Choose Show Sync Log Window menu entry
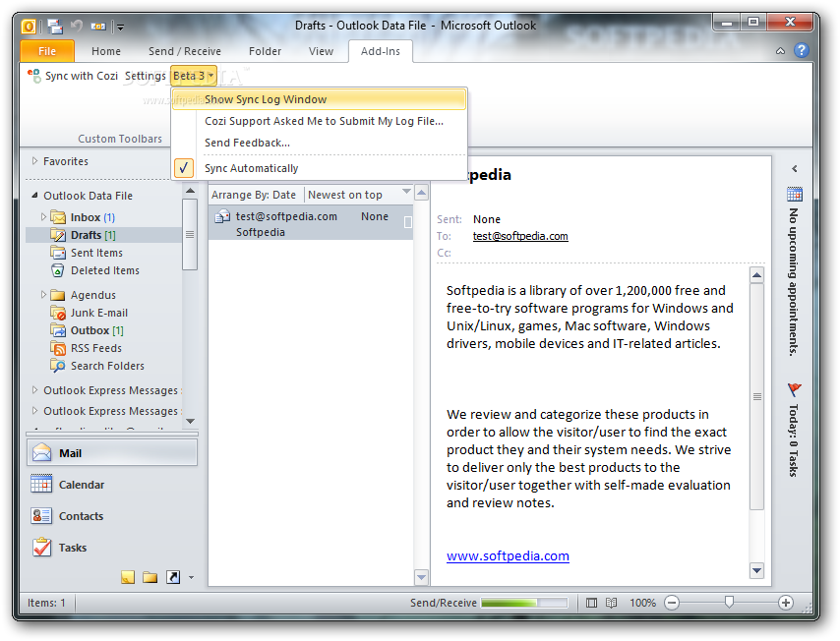This screenshot has width=840, height=641. 319,99
